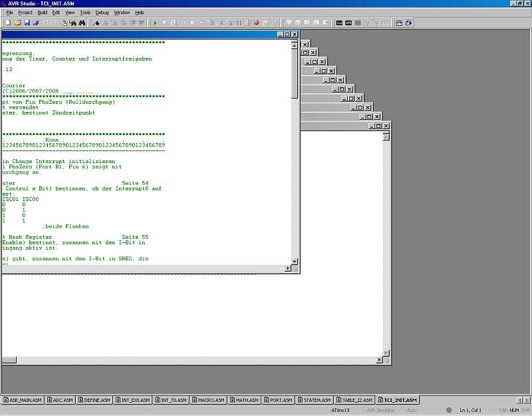The image size is (532, 416).
Task: Click 'ISC01 ISC00' header line in editor
Action: point(21,199)
